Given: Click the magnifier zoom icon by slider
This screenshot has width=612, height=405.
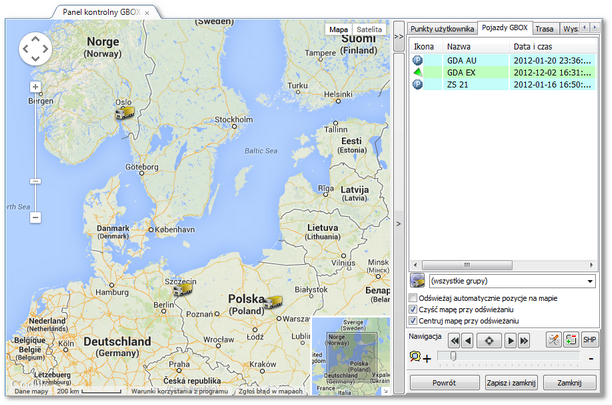Looking at the screenshot, I should [x=415, y=356].
